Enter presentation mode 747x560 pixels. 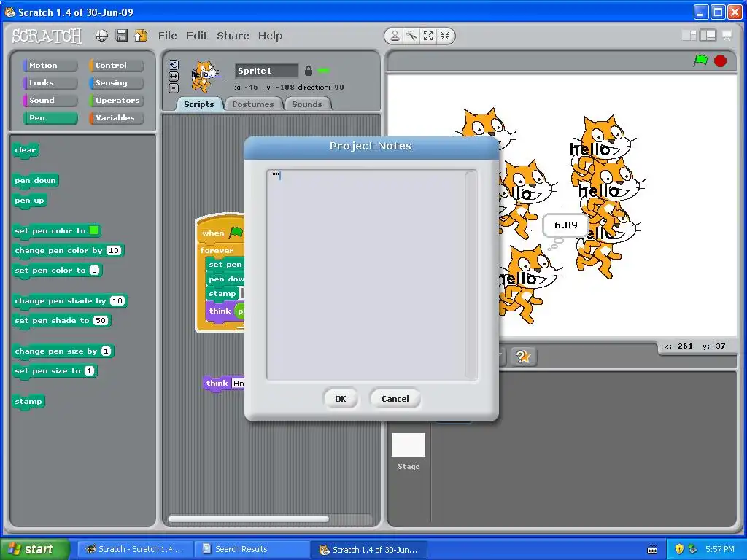[x=727, y=35]
